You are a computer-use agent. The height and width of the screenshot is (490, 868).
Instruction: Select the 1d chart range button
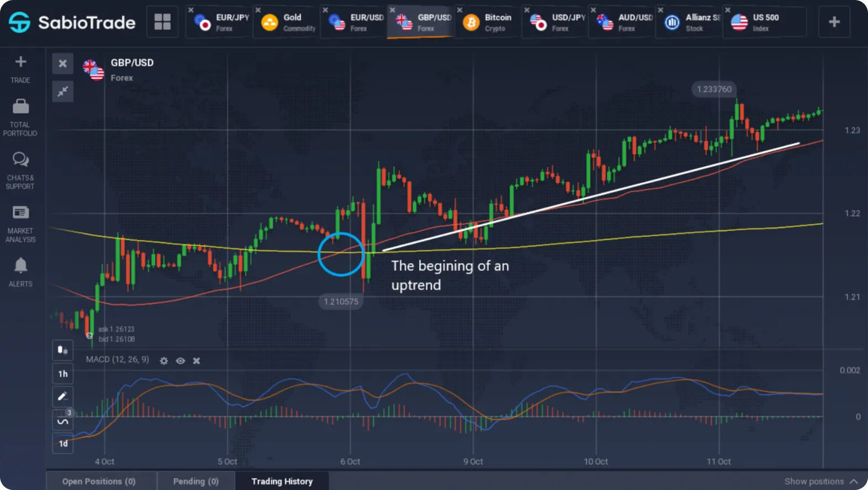(x=62, y=443)
